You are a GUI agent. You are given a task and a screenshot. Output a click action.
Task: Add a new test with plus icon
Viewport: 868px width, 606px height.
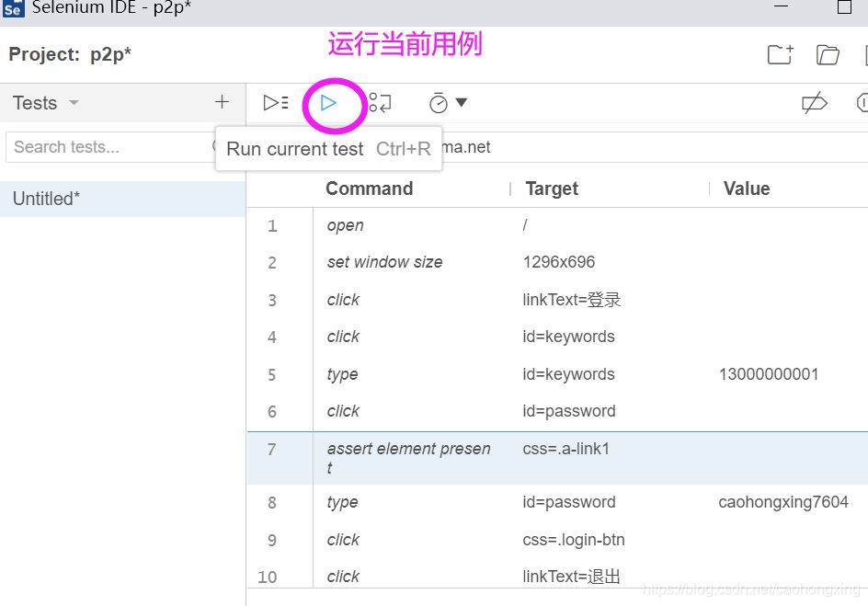coord(222,102)
